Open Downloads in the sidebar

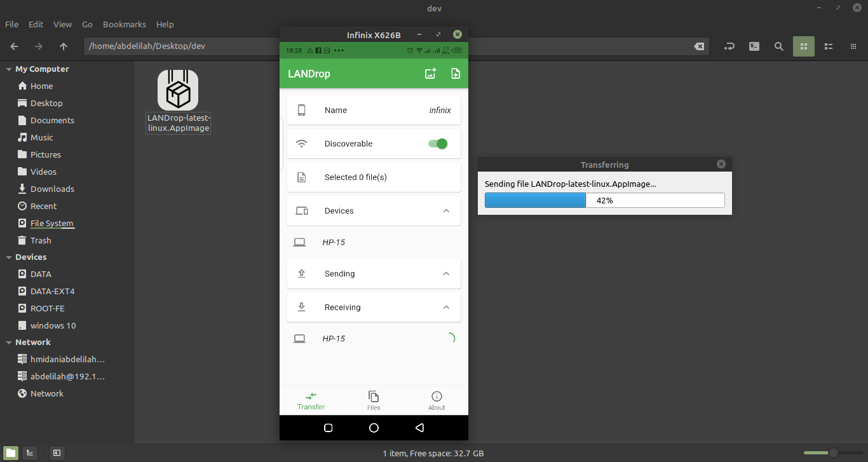[52, 189]
